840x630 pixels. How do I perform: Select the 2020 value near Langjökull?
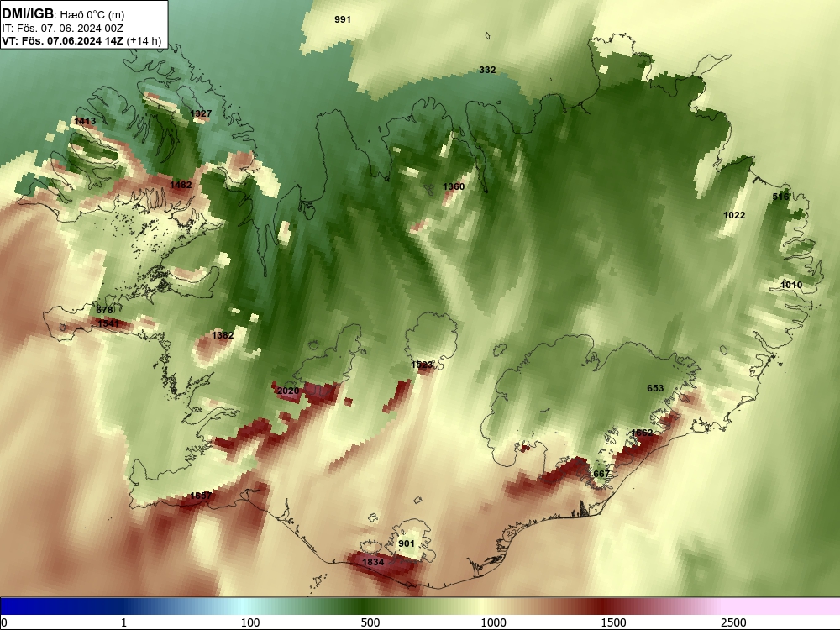pyautogui.click(x=288, y=391)
